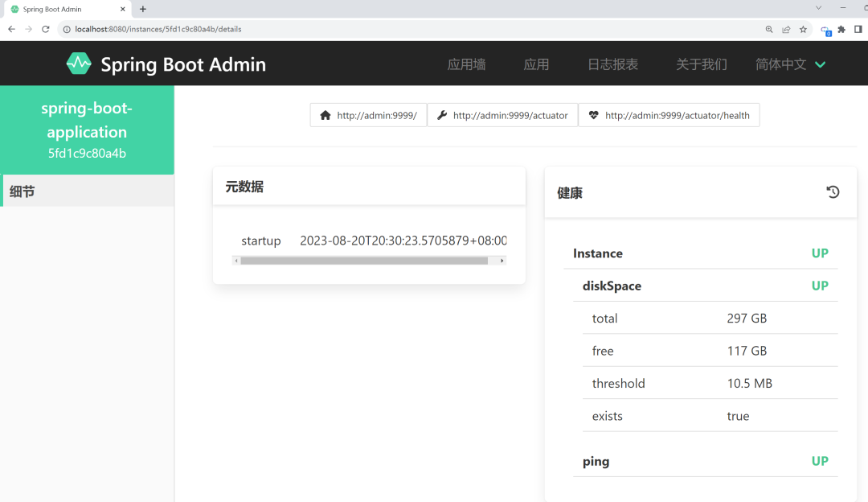Click the metadata horizontal scrollbar thumb

364,261
